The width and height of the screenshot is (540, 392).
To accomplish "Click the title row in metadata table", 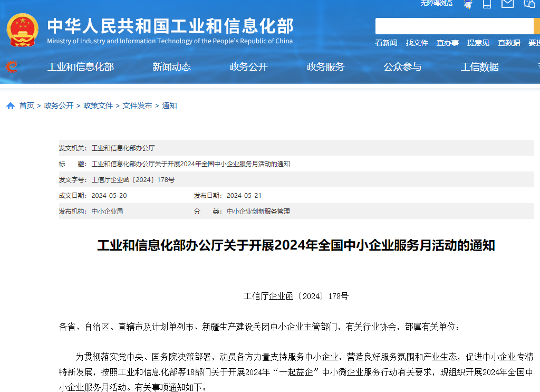I will point(296,164).
